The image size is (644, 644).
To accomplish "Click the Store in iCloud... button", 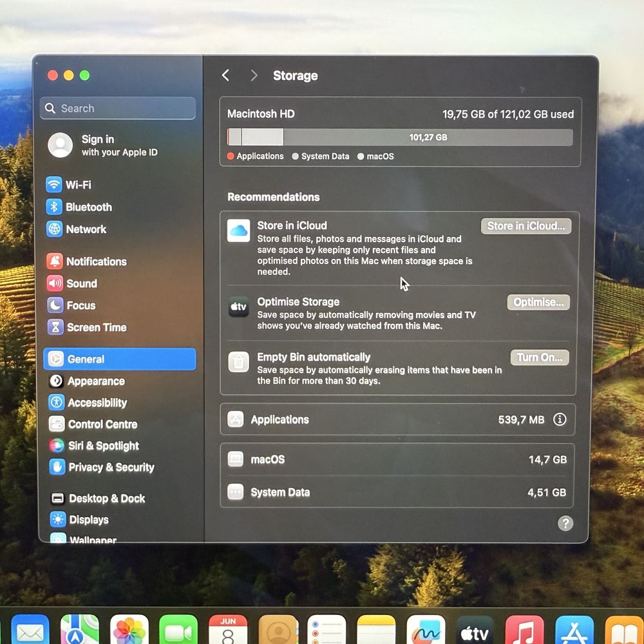I will click(526, 226).
